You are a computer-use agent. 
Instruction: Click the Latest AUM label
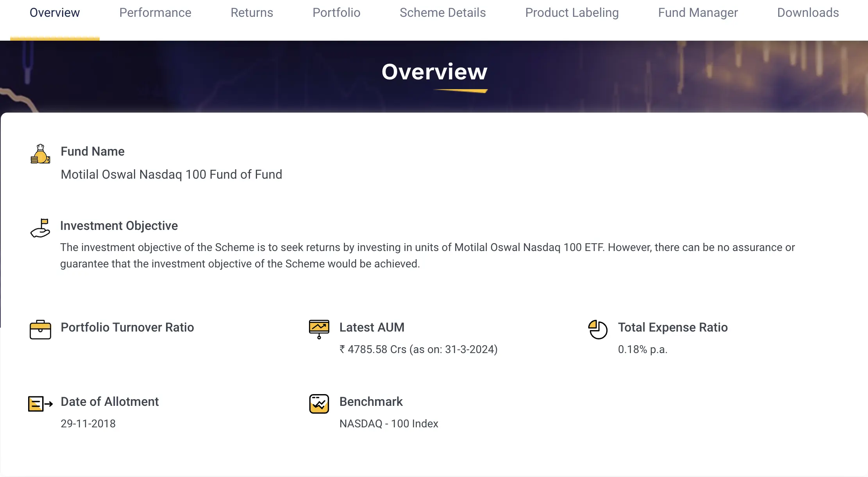tap(372, 327)
